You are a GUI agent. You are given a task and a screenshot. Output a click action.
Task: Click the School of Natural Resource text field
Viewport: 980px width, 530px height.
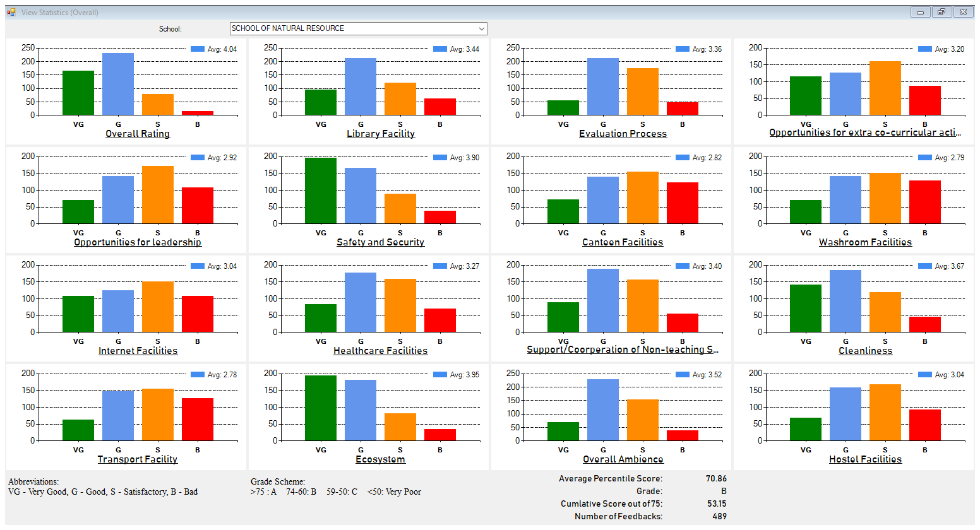(x=352, y=29)
